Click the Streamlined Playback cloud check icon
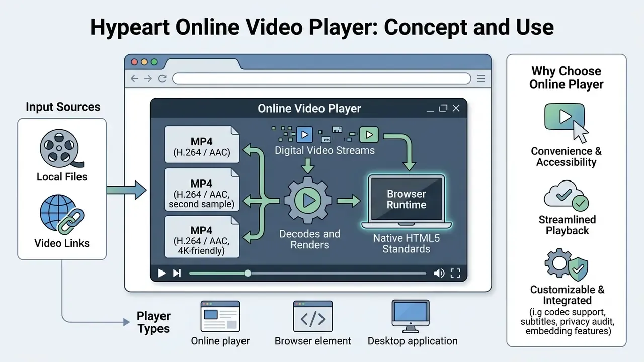This screenshot has height=362, width=644. click(567, 197)
